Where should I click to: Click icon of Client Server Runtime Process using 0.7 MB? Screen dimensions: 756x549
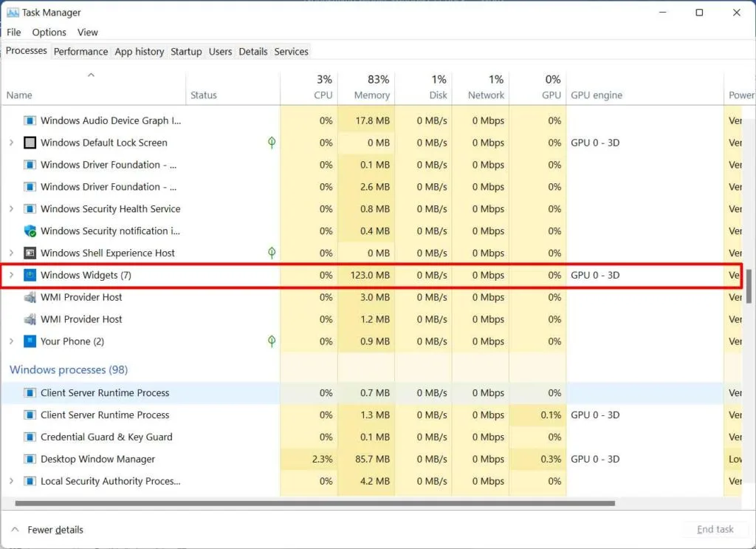[30, 392]
